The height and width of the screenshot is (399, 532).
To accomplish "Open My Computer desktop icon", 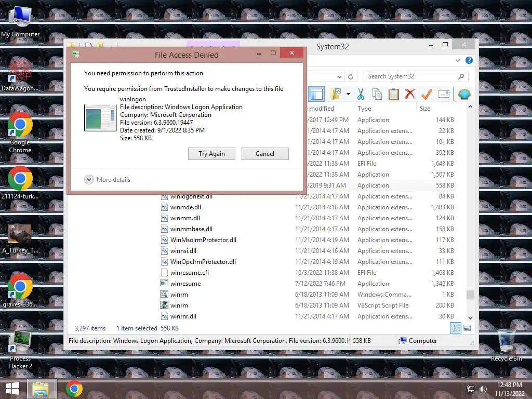I will [x=20, y=21].
